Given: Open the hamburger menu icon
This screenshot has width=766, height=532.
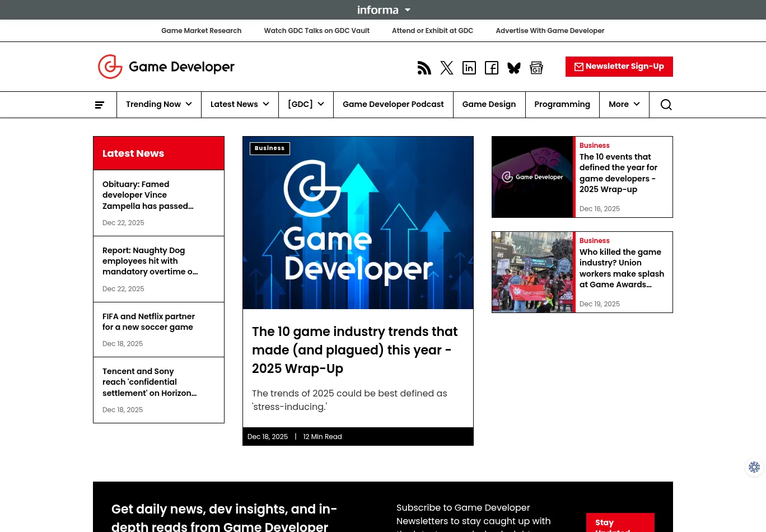Looking at the screenshot, I should [100, 105].
